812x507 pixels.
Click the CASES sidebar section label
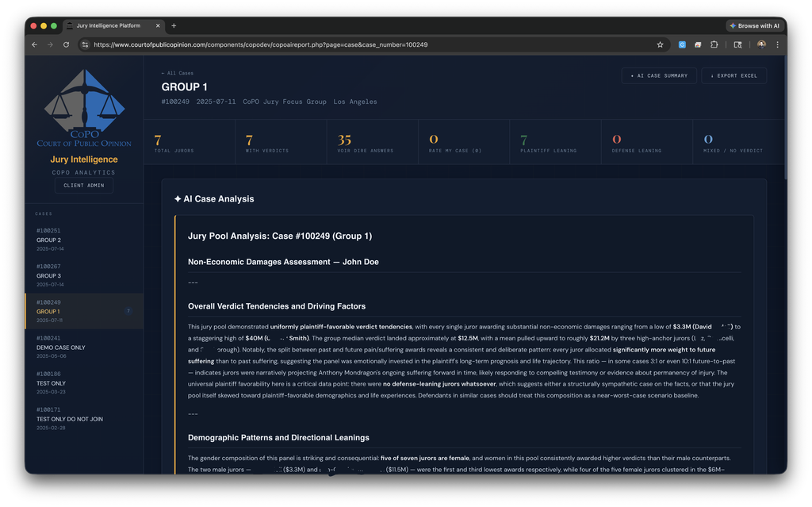click(x=44, y=213)
